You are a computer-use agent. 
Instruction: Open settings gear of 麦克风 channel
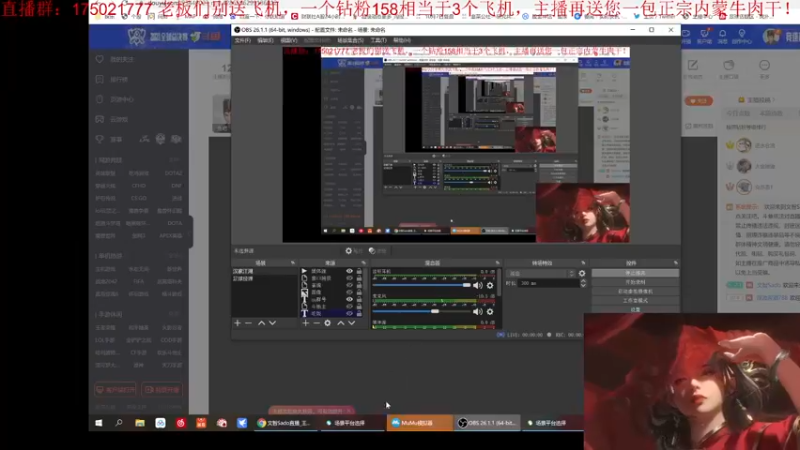coord(490,311)
